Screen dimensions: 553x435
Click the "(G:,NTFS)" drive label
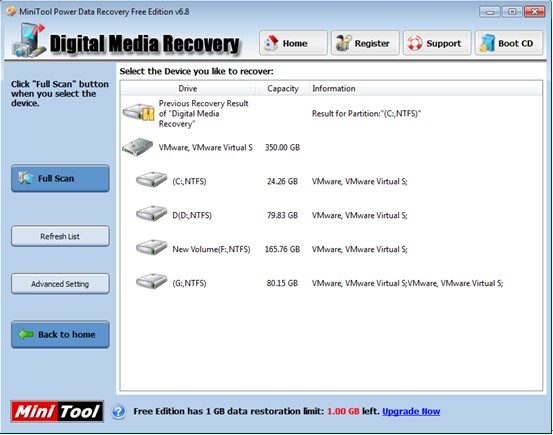[189, 283]
